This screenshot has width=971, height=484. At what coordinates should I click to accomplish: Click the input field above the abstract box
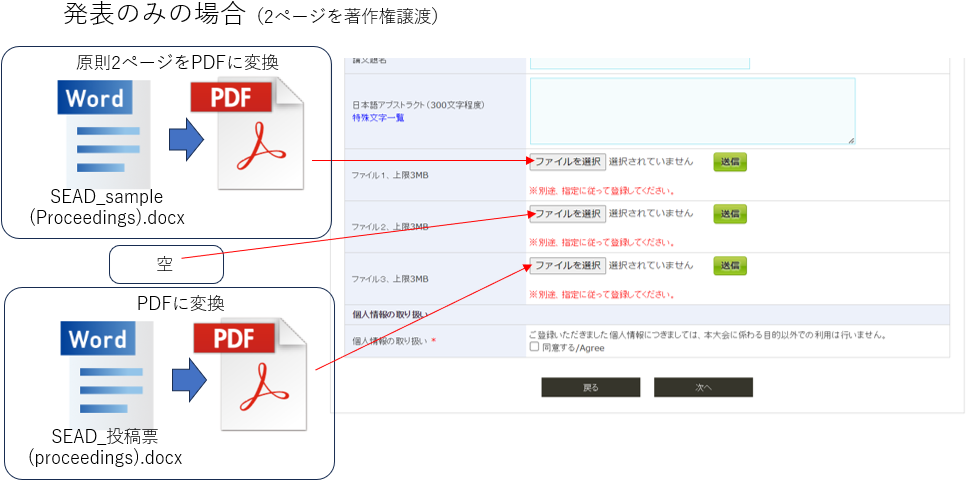pos(639,62)
